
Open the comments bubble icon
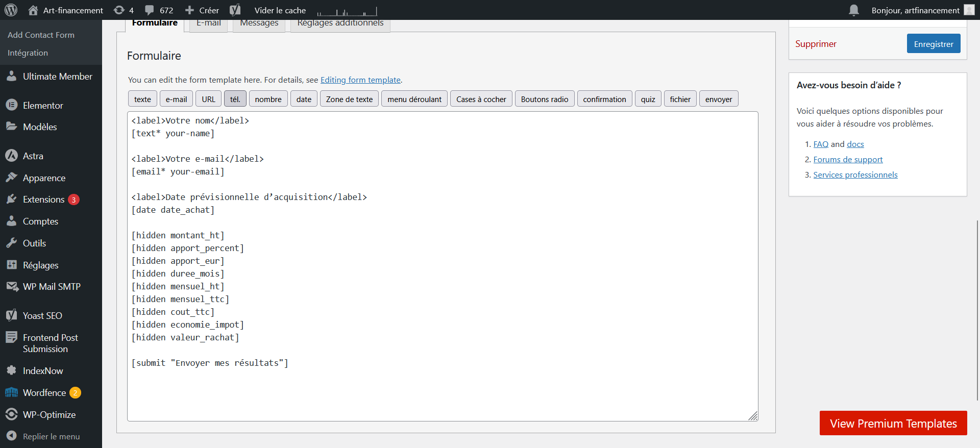click(x=150, y=10)
